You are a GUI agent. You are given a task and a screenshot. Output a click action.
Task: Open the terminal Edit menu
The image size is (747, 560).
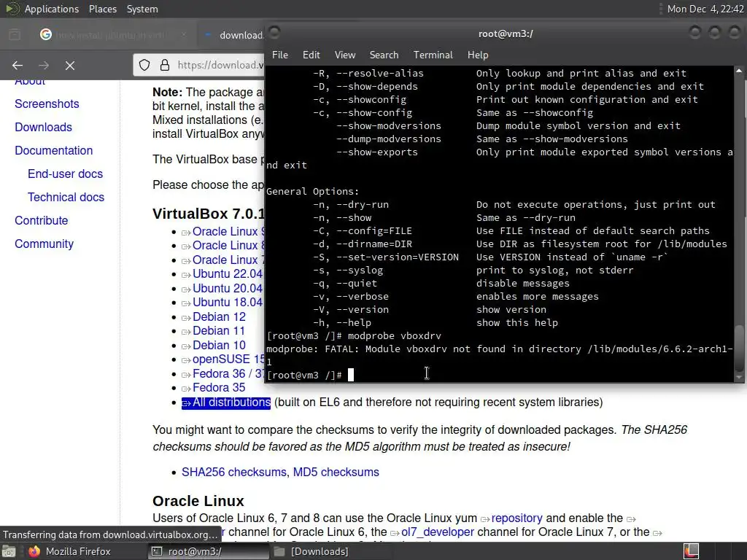click(x=311, y=55)
